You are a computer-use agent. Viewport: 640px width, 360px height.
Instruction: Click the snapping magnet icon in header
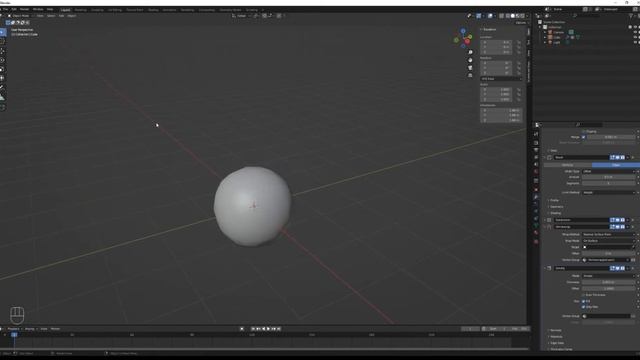pyautogui.click(x=264, y=16)
